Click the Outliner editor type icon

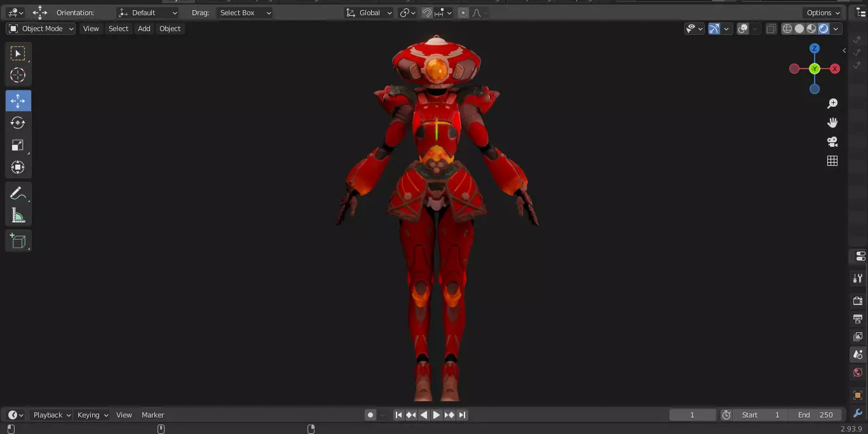[x=860, y=13]
